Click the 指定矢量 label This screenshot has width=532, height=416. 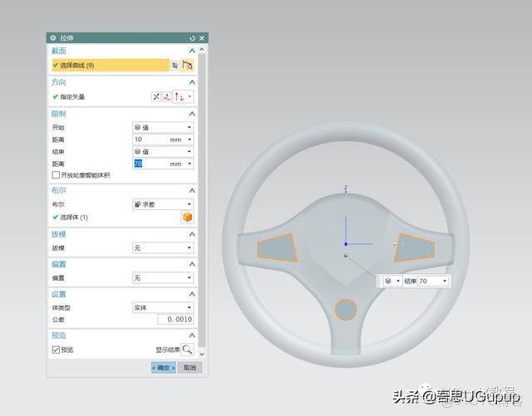point(72,97)
